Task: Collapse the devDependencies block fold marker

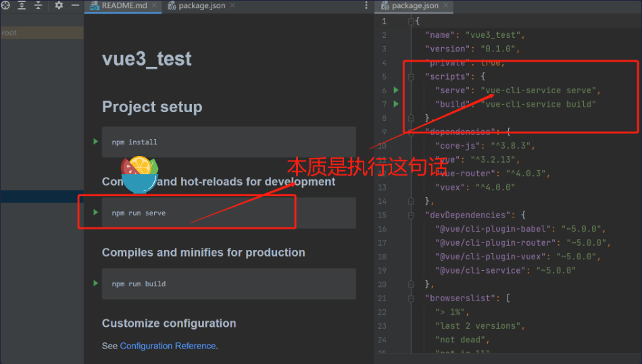Action: point(411,215)
